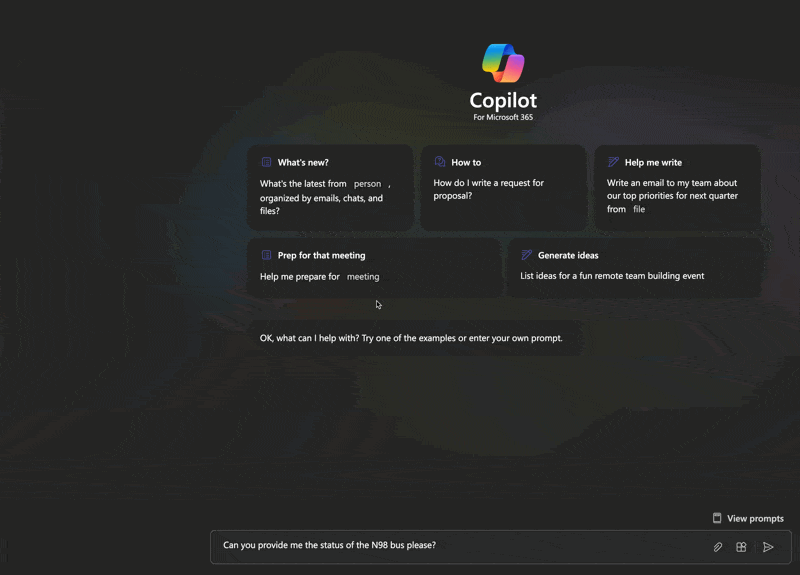Click the 'file' placeholder in Help me write

[x=639, y=209]
